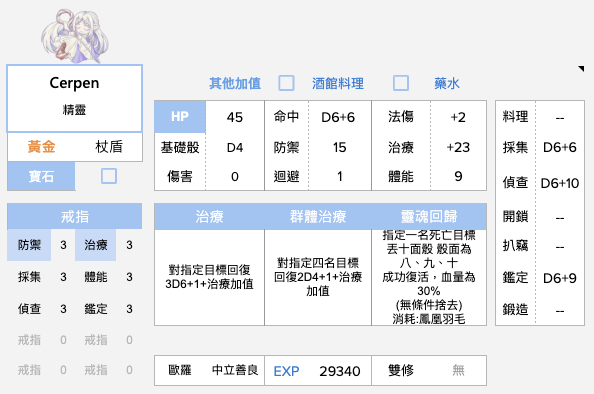Click the Cerpen character name field
This screenshot has height=394, width=594.
[x=74, y=83]
